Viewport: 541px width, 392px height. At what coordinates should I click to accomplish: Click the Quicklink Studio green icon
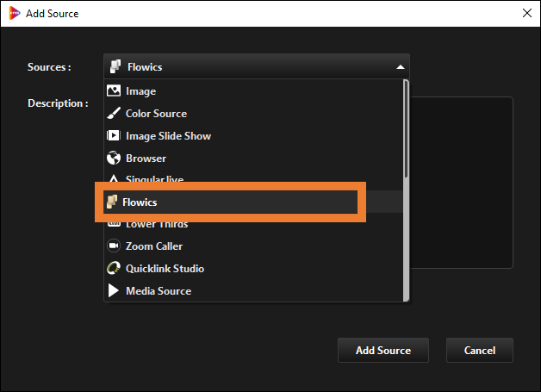pyautogui.click(x=114, y=268)
